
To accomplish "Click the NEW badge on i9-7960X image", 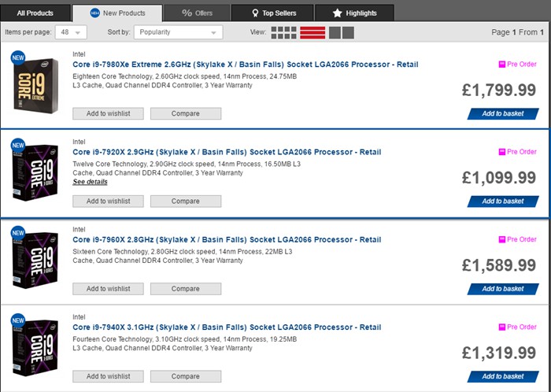I will point(18,233).
